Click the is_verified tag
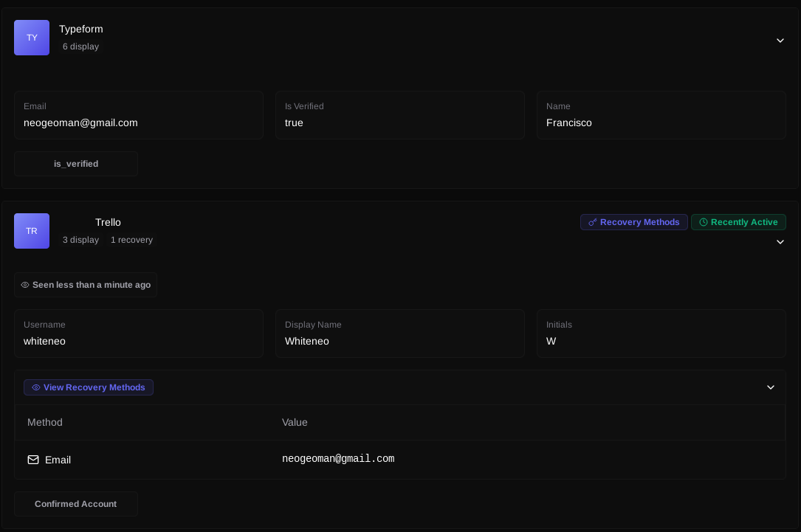The image size is (801, 532). coord(76,164)
